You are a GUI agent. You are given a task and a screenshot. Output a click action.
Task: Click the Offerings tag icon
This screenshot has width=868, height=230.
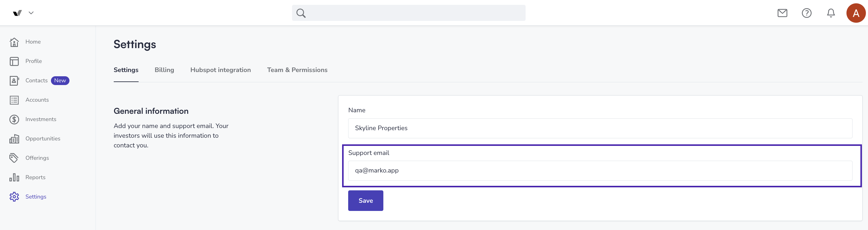(x=14, y=158)
